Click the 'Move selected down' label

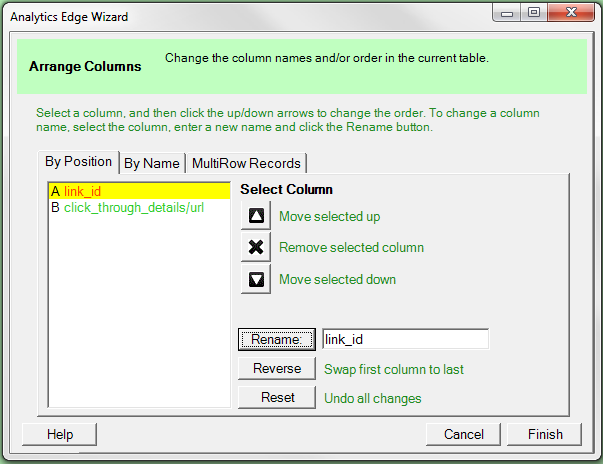point(337,279)
